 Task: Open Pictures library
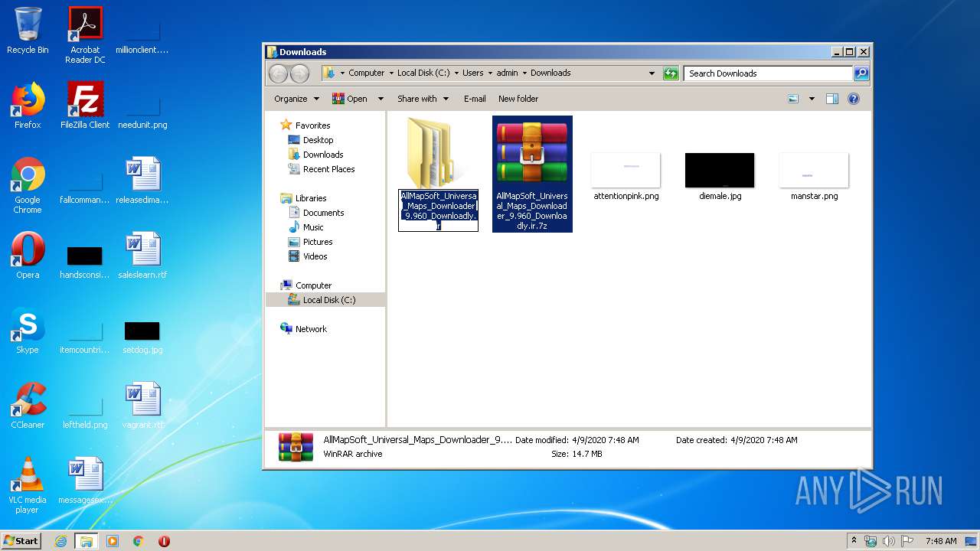pos(310,242)
